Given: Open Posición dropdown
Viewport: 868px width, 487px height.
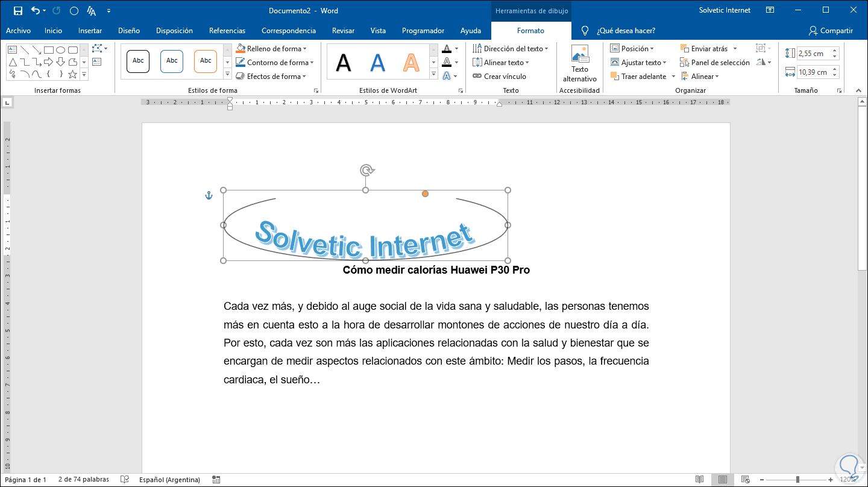Looking at the screenshot, I should point(632,49).
